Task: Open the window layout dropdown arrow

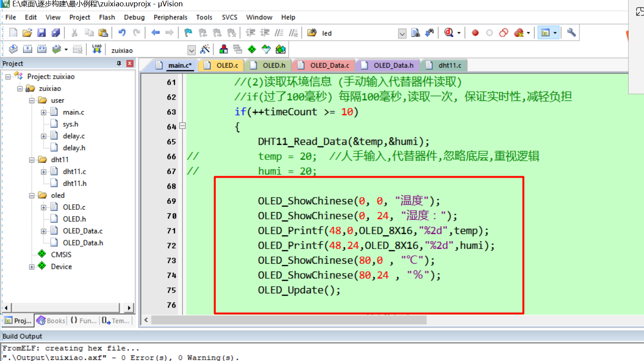Action: 555,33
